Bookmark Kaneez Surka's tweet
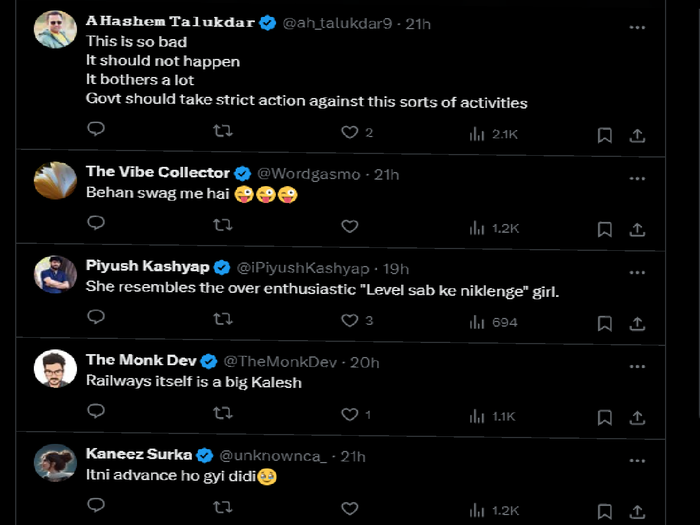700x525 pixels. [x=604, y=512]
